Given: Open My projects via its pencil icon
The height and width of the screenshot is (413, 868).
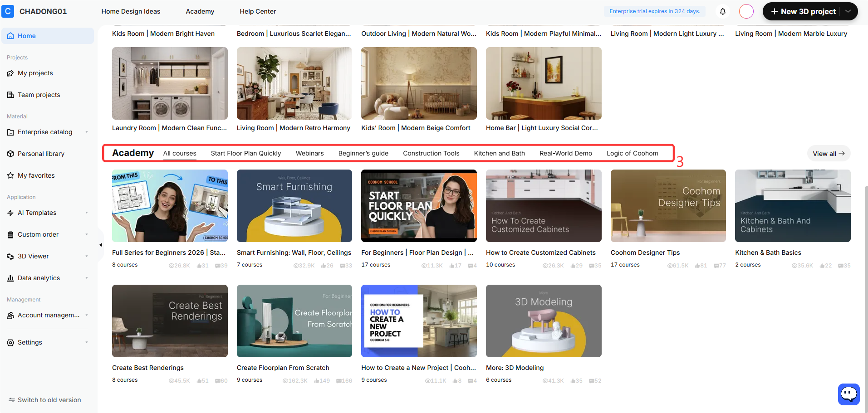Looking at the screenshot, I should pyautogui.click(x=10, y=73).
